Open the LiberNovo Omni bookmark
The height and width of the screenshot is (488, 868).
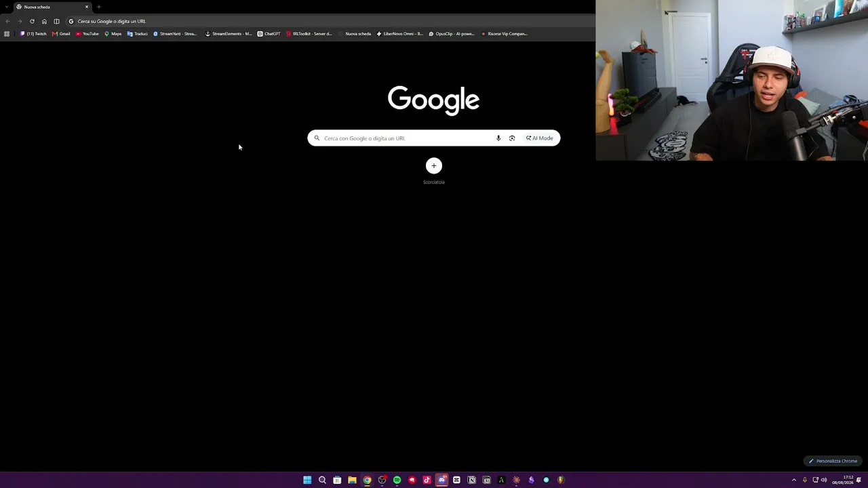[x=399, y=34]
